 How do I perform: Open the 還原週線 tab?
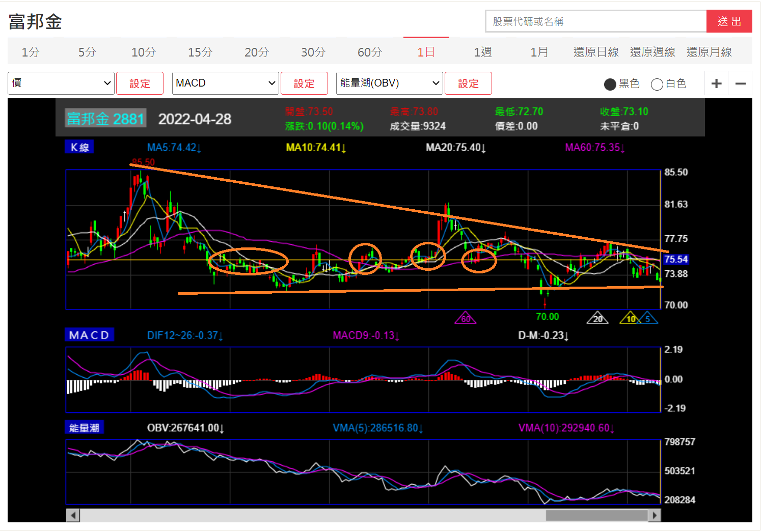[x=652, y=52]
